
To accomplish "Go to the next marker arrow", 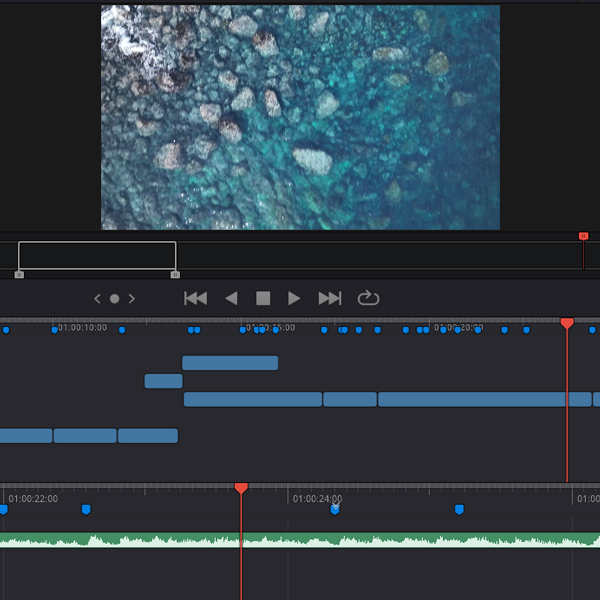I will coord(132,298).
